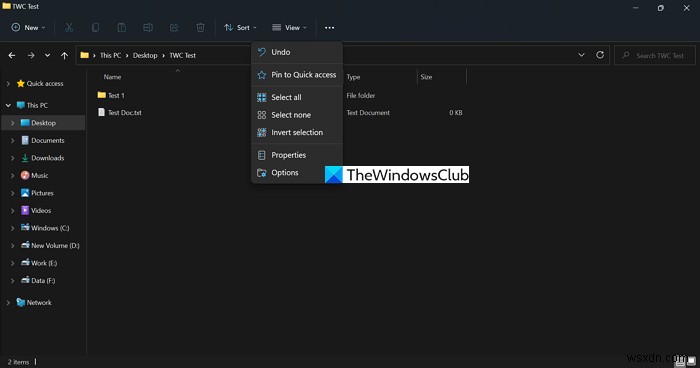700x368 pixels.
Task: Click the Cut scissors icon in toolbar
Action: 69,28
